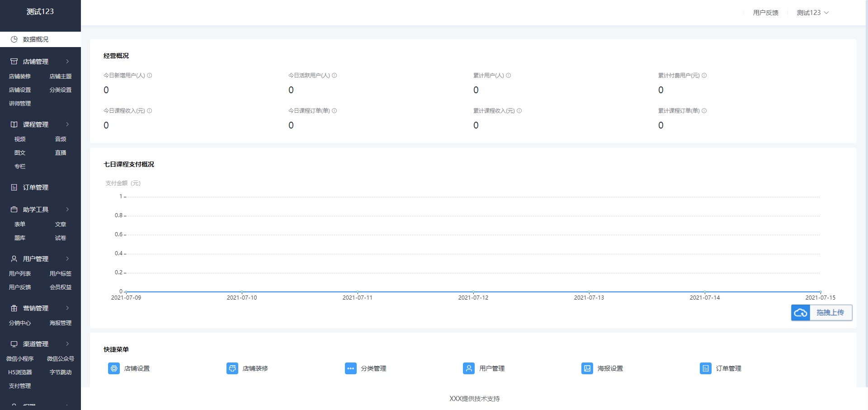
Task: Click chart point at 2021-07-12
Action: (473, 292)
